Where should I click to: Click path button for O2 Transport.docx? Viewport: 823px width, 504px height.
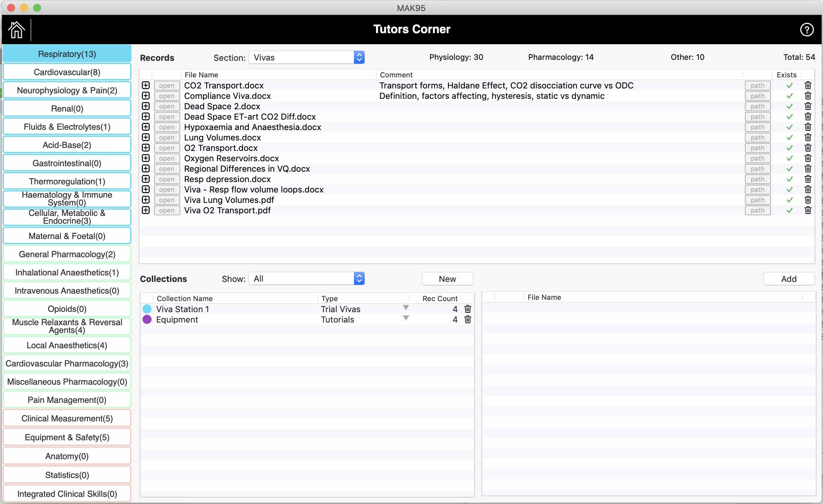click(x=757, y=148)
